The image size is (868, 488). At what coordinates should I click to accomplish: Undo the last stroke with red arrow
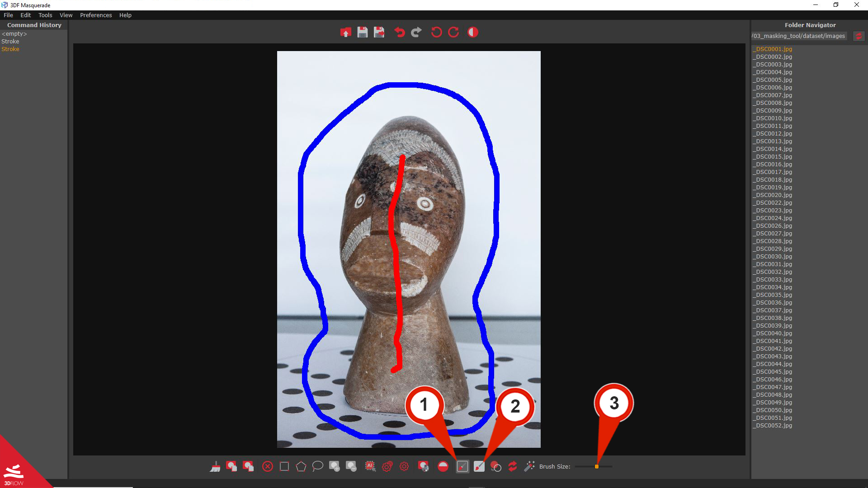point(399,33)
